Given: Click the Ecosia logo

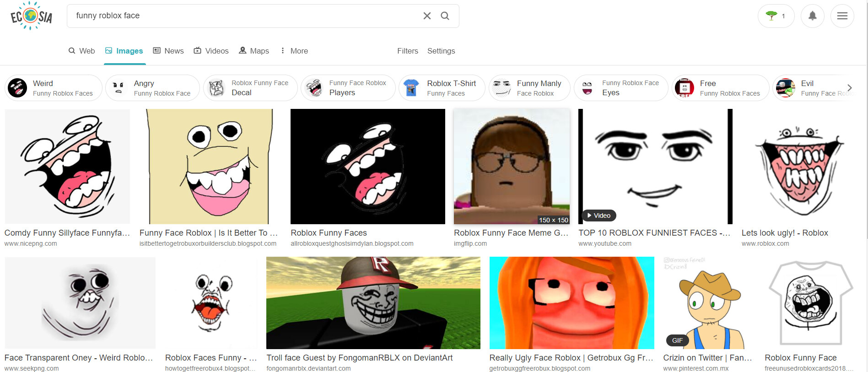Looking at the screenshot, I should point(31,16).
